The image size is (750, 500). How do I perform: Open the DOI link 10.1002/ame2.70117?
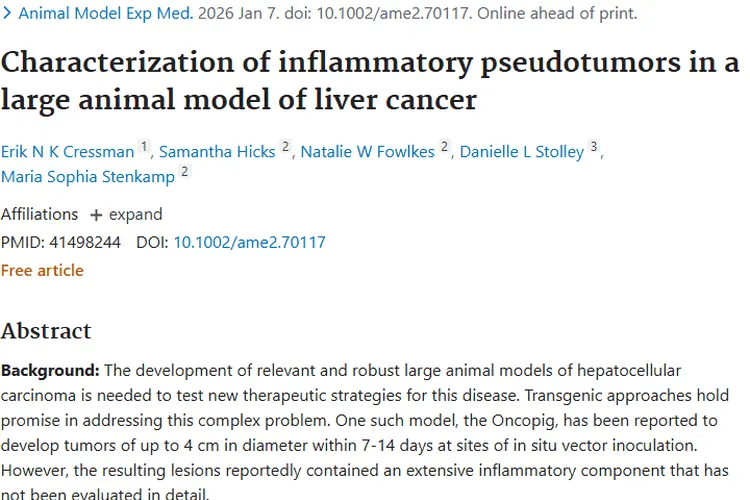click(x=249, y=242)
